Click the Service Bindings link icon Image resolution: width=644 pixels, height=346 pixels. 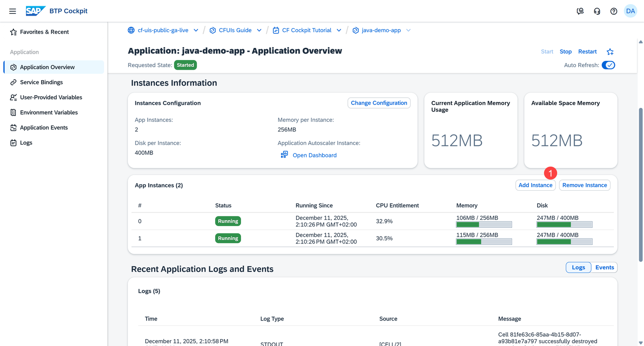13,82
